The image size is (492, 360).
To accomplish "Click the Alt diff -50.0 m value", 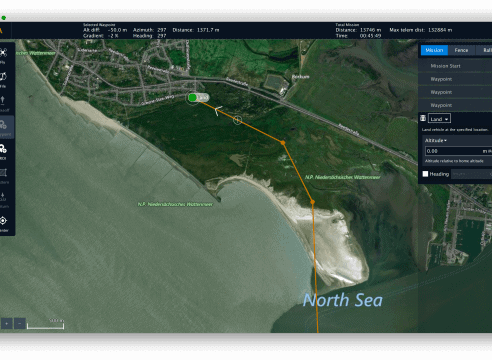I will (117, 30).
